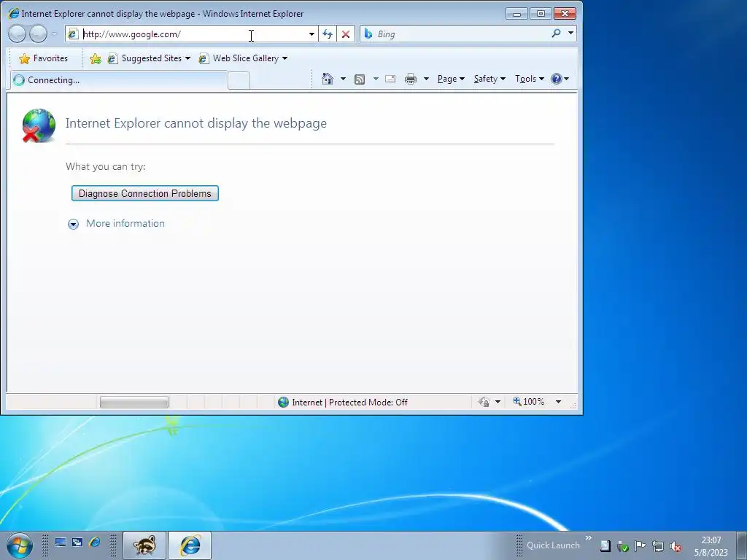747x560 pixels.
Task: Open the Safety menu
Action: tap(489, 79)
